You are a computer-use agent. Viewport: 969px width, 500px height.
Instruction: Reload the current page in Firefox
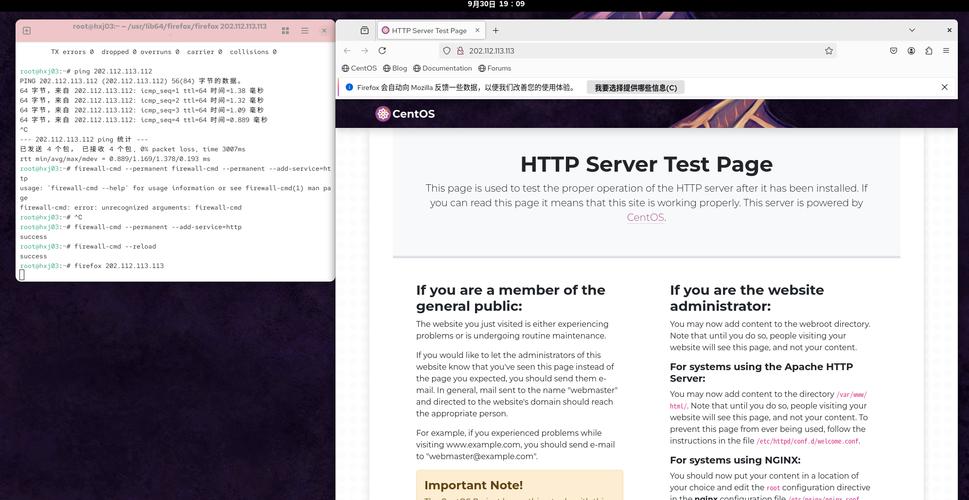382,51
